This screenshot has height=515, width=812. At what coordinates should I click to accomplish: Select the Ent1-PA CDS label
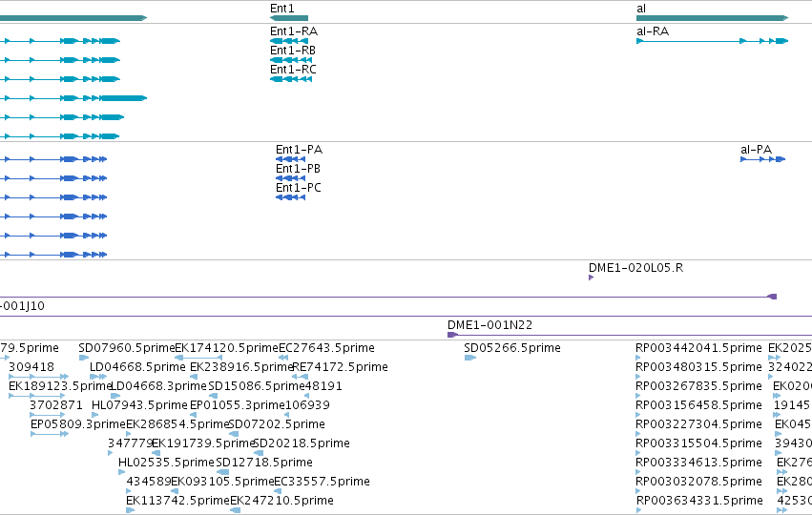tap(299, 150)
